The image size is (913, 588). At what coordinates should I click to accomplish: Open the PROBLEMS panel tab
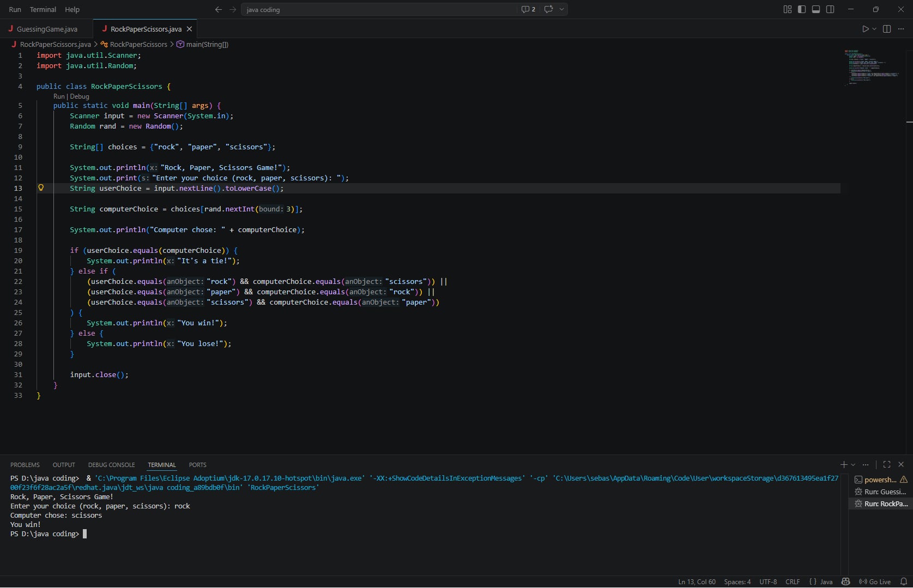point(25,465)
